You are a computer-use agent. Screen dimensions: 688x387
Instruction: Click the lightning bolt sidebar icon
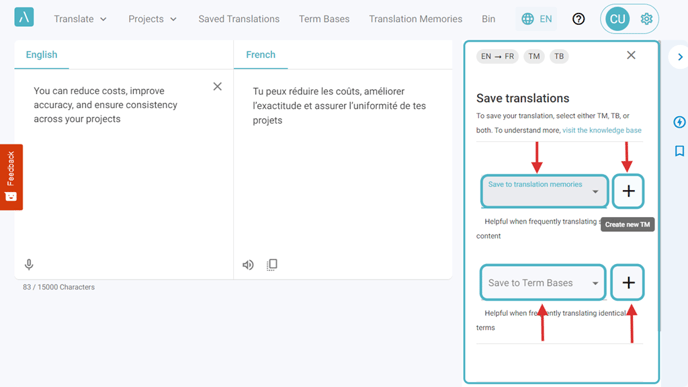pyautogui.click(x=679, y=122)
